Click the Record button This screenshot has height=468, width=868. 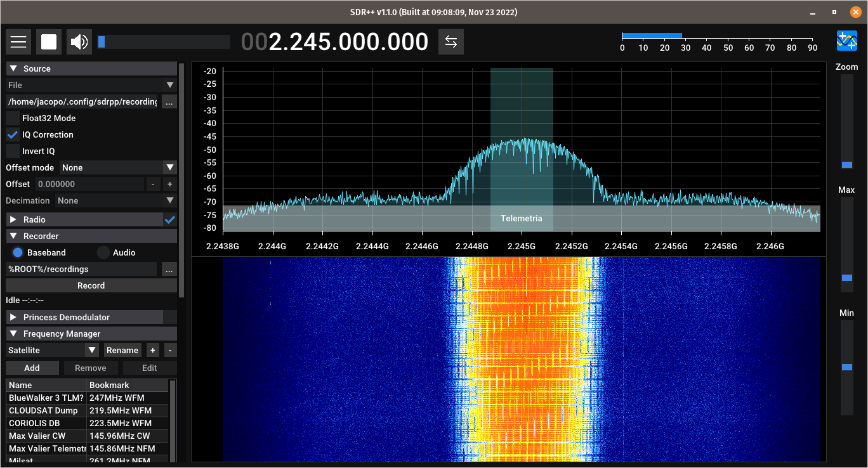(91, 285)
